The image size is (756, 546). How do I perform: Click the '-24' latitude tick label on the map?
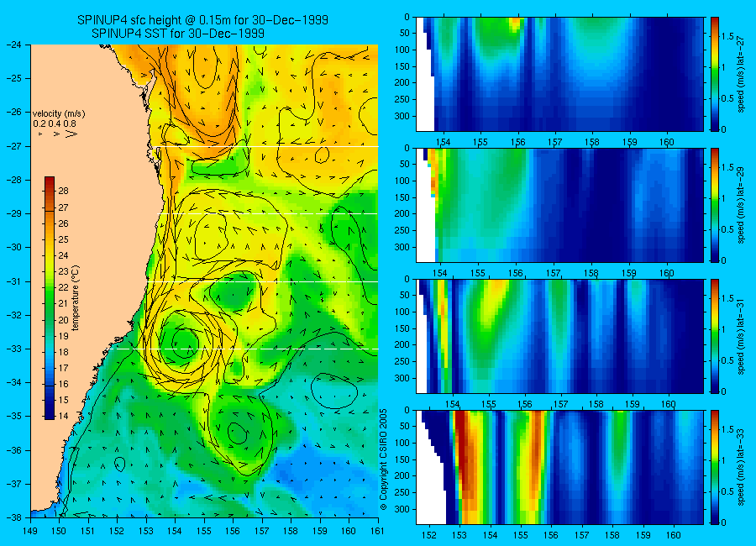tap(14, 45)
